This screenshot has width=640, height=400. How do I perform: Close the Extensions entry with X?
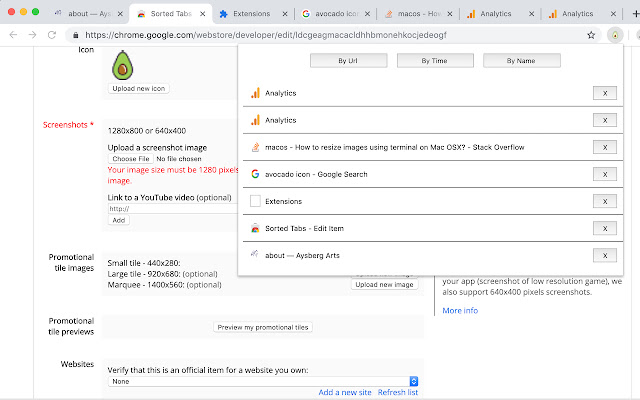coord(604,201)
